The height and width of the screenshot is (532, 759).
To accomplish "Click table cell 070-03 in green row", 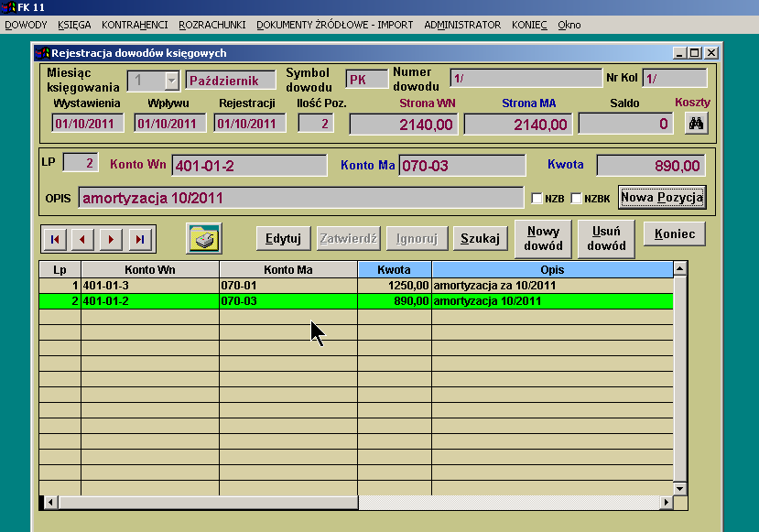I will [288, 301].
